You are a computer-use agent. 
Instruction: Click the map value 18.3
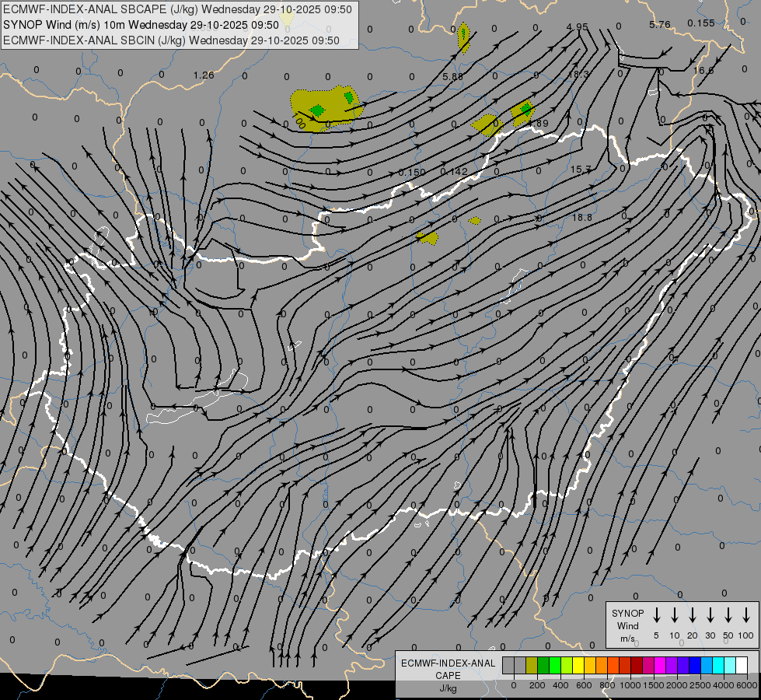pos(578,75)
